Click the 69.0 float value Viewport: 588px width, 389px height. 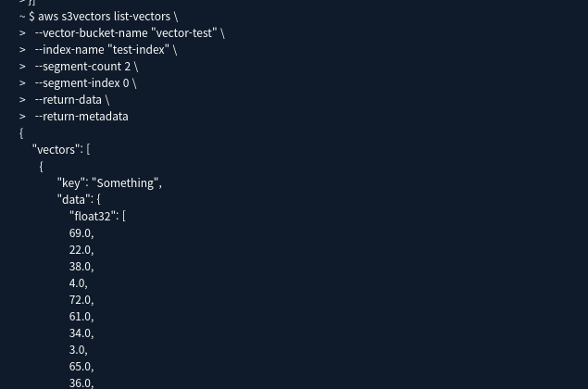click(80, 232)
